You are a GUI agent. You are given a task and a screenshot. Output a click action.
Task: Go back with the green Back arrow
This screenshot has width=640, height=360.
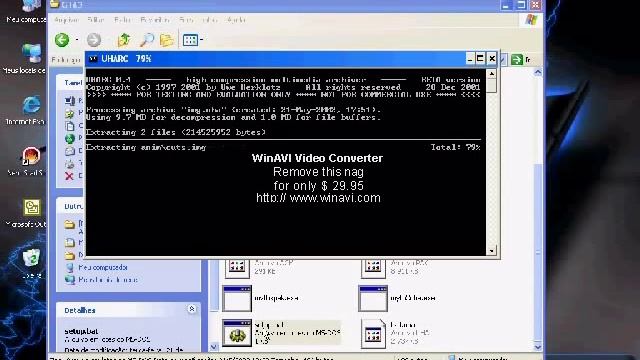point(62,40)
